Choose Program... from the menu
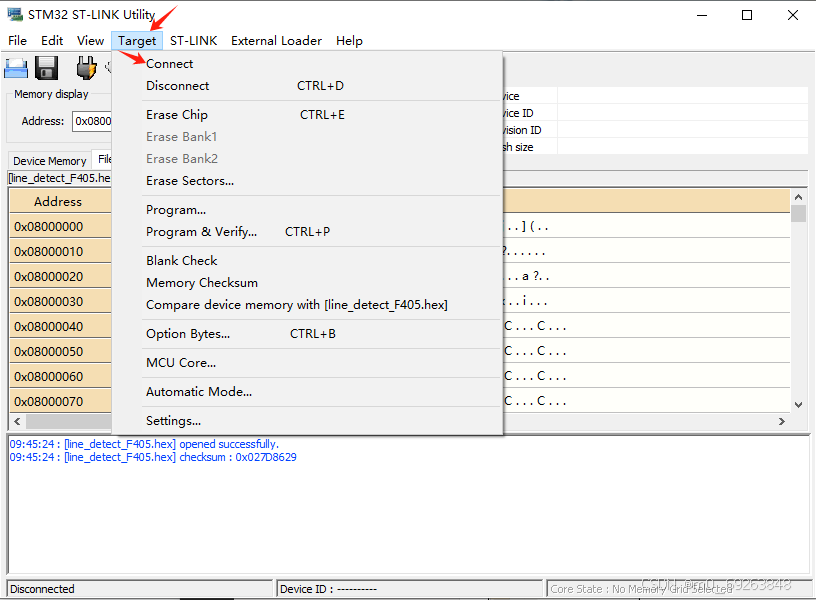The image size is (816, 600). click(307, 210)
